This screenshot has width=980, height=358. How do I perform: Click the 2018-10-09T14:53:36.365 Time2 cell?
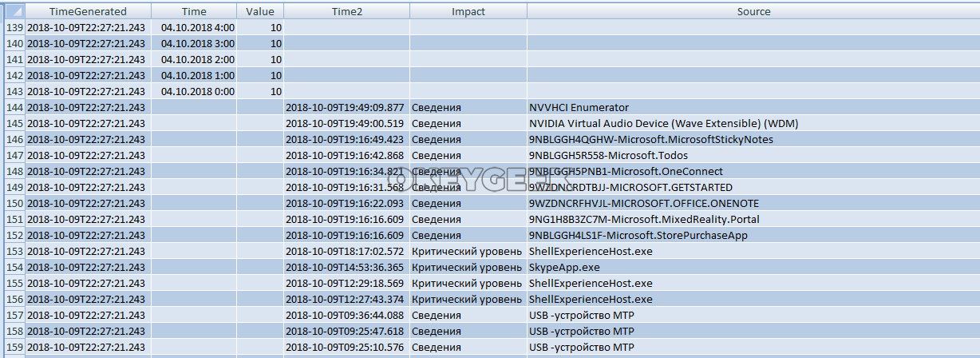[x=345, y=267]
